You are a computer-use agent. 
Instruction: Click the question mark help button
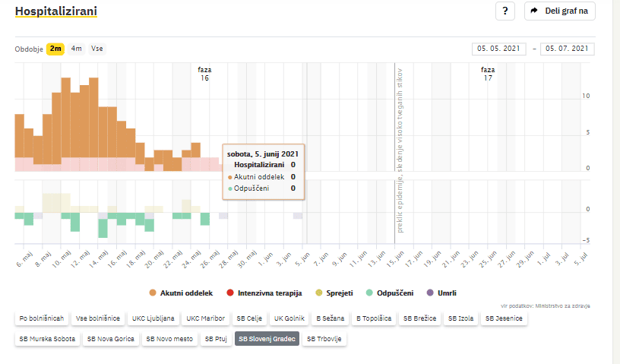(505, 11)
